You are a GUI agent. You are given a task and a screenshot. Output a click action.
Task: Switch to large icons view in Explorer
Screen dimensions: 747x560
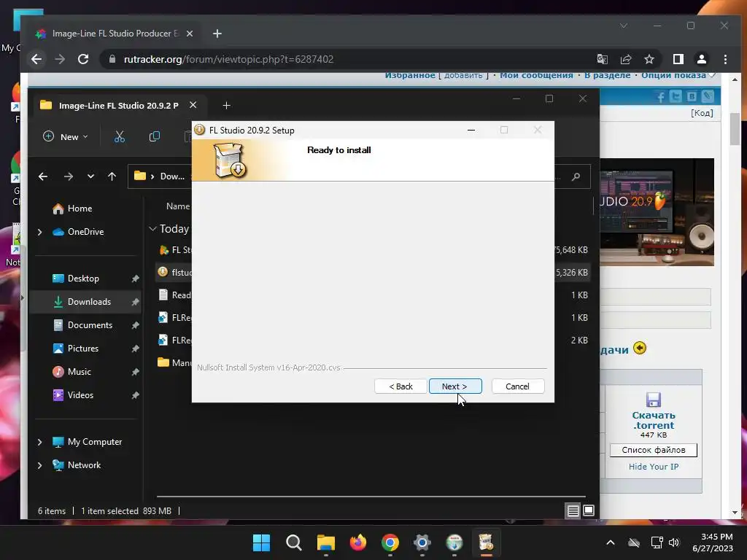tap(589, 510)
